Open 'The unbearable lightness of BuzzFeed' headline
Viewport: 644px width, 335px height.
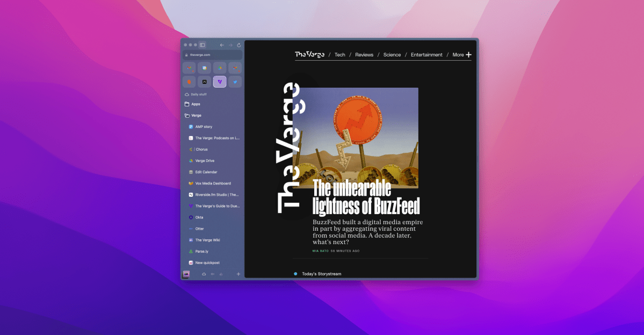[x=366, y=198]
